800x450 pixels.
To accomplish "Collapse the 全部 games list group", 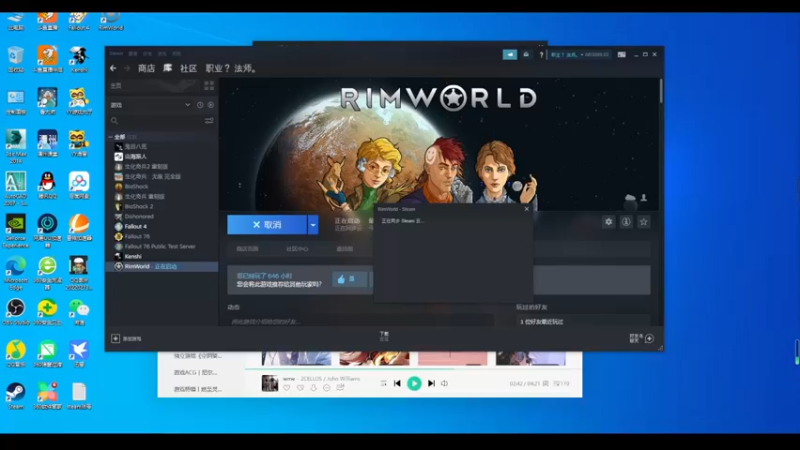I will pos(110,137).
